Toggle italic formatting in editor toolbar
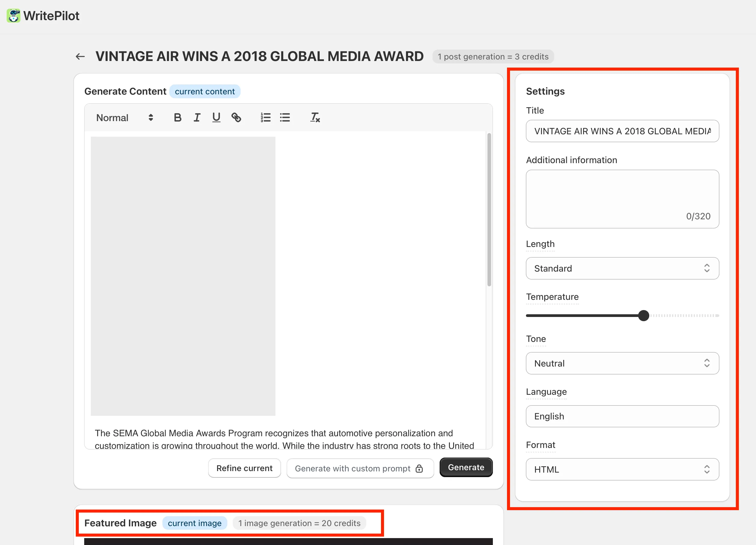Screen dimensions: 756x545 click(197, 117)
